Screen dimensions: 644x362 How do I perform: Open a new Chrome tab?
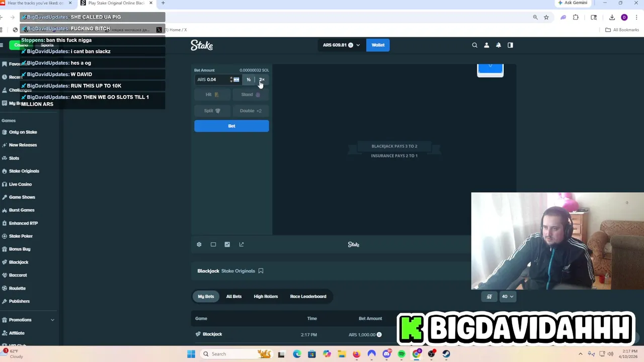(x=163, y=3)
